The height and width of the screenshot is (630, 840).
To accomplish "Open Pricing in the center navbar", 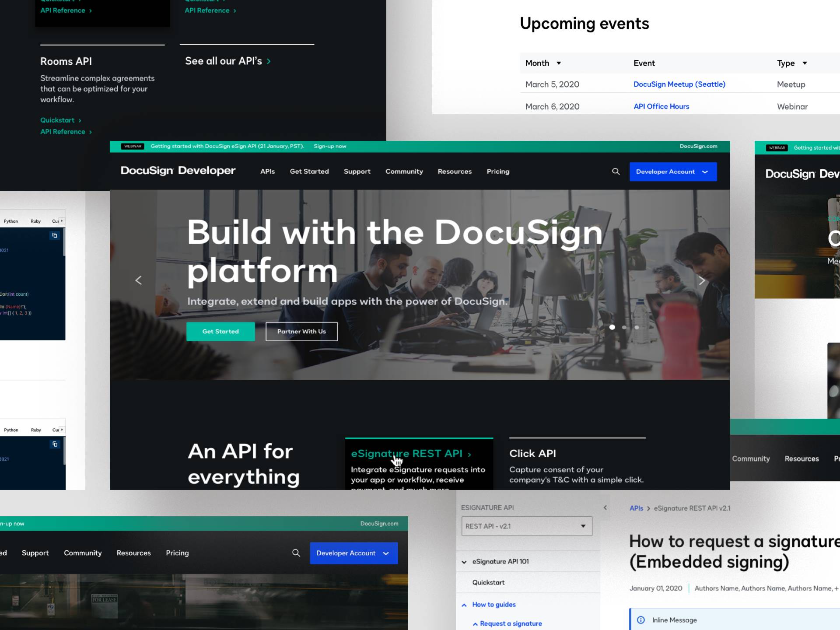I will point(498,171).
